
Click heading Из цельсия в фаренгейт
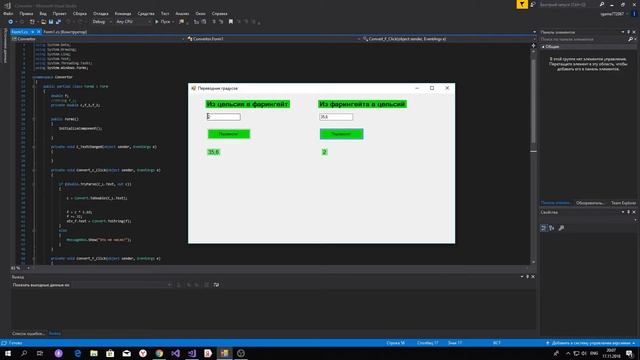[x=247, y=104]
